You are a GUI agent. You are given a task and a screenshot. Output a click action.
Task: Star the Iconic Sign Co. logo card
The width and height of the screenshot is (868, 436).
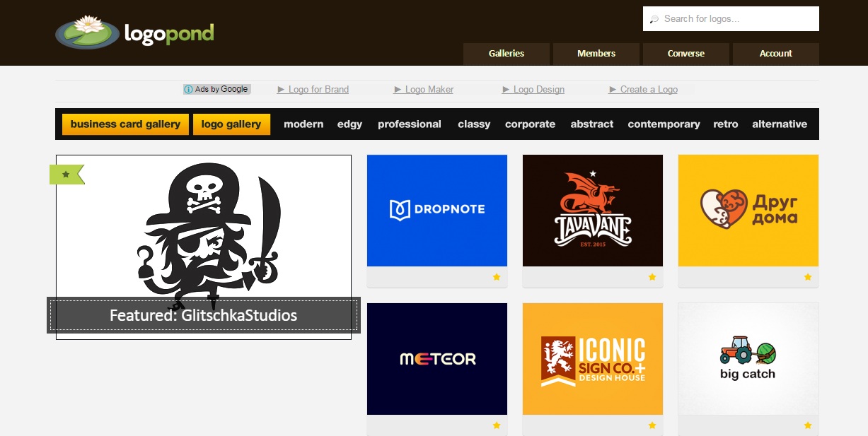652,425
